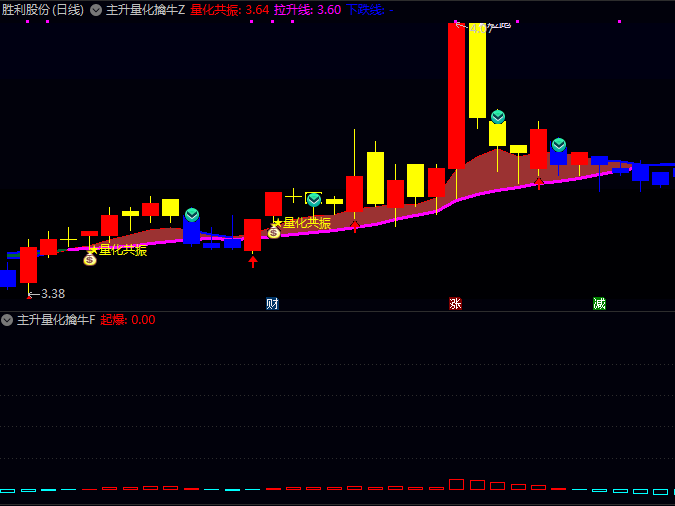The height and width of the screenshot is (506, 675).
Task: Click teal chevron badge inside the yellow bracket
Action: [314, 200]
